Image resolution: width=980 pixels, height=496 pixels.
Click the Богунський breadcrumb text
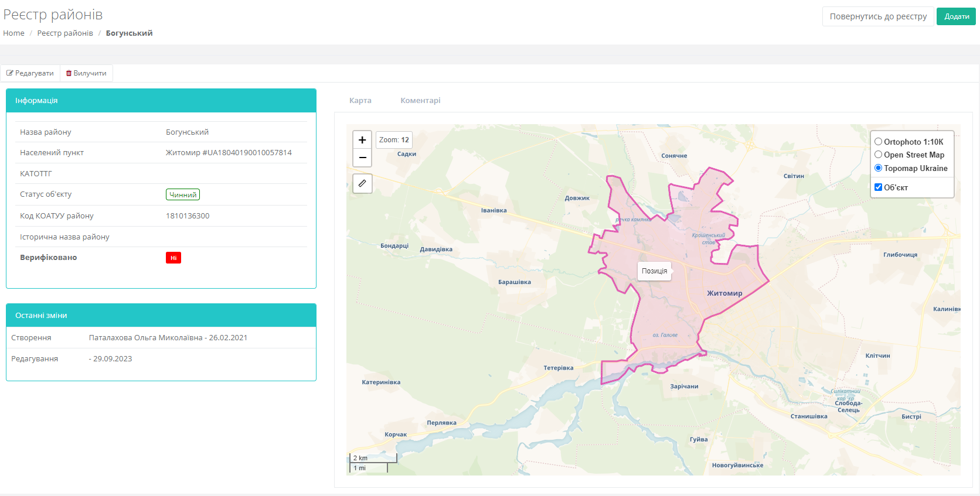pos(129,33)
